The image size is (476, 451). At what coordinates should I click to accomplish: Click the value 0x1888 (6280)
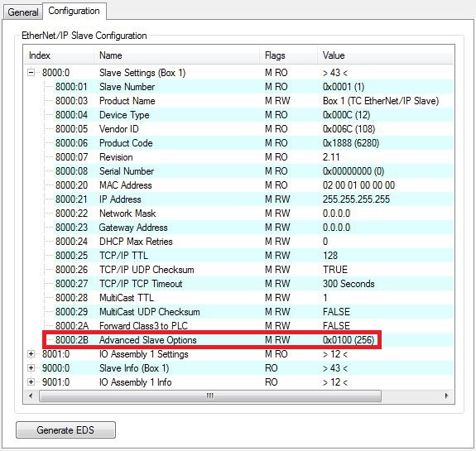coord(351,143)
